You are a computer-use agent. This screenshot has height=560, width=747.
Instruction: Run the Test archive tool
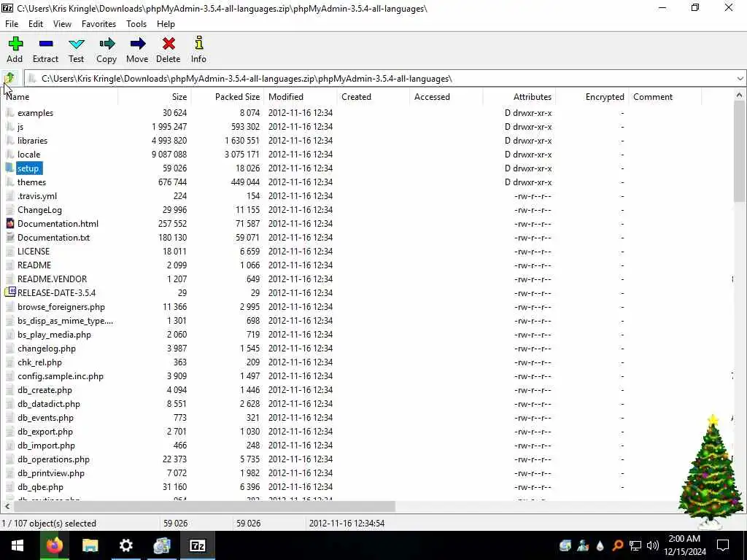point(76,44)
